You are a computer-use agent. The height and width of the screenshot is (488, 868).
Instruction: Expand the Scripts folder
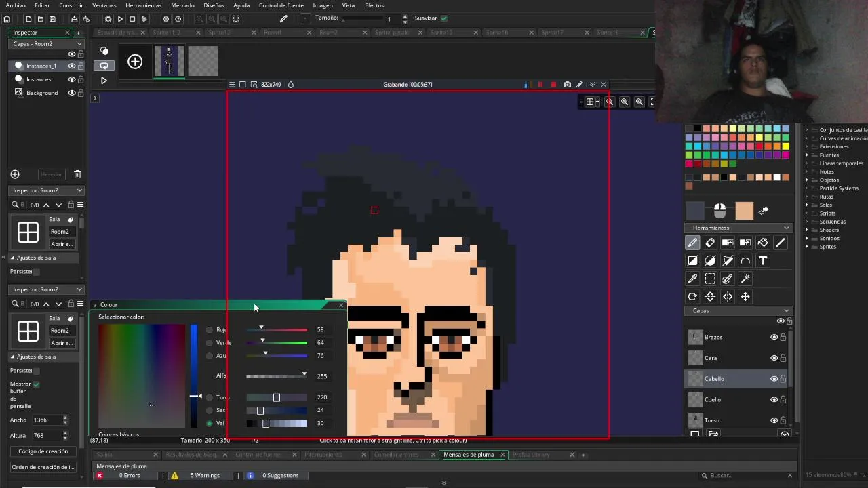click(806, 213)
